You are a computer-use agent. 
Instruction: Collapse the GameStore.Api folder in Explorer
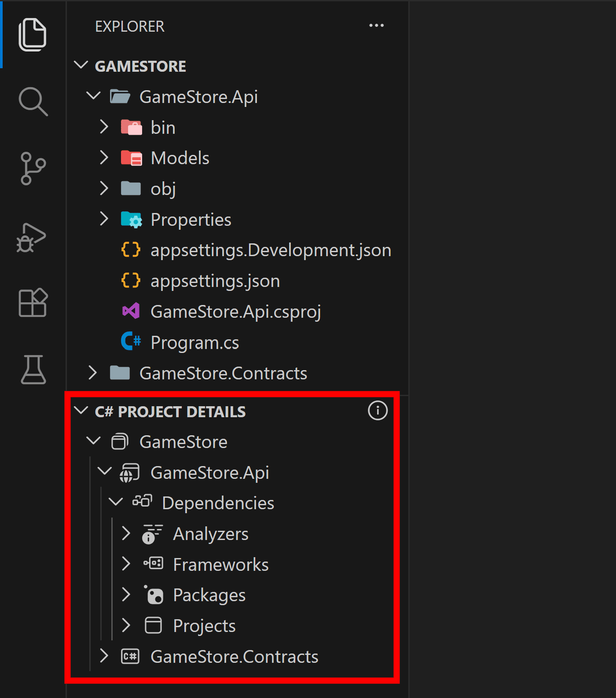tap(93, 95)
